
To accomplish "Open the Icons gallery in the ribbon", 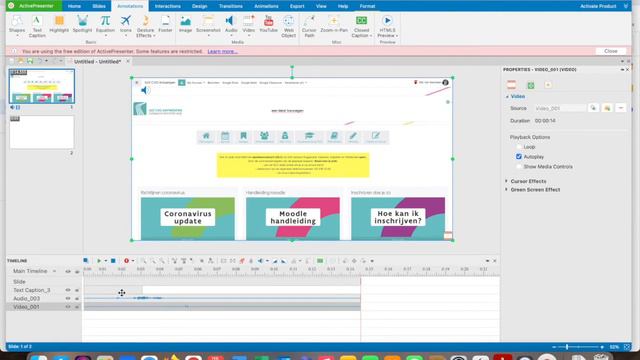I will point(126,24).
